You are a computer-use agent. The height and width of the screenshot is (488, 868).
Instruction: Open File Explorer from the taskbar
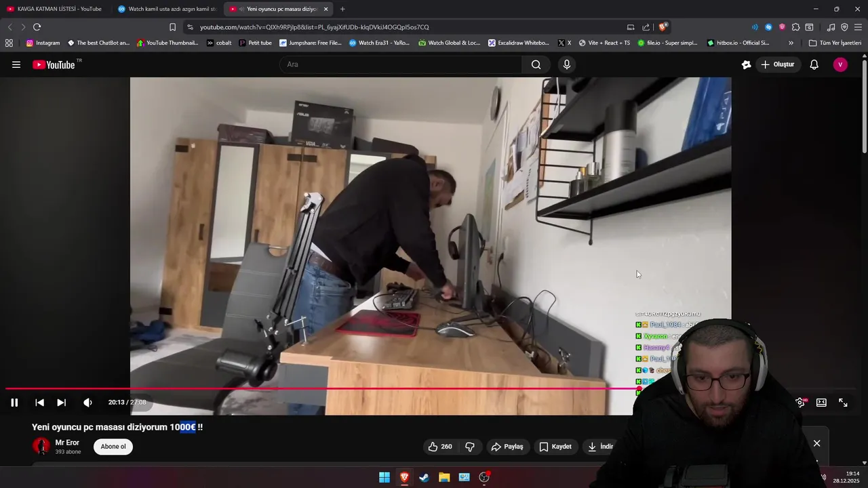tap(444, 477)
